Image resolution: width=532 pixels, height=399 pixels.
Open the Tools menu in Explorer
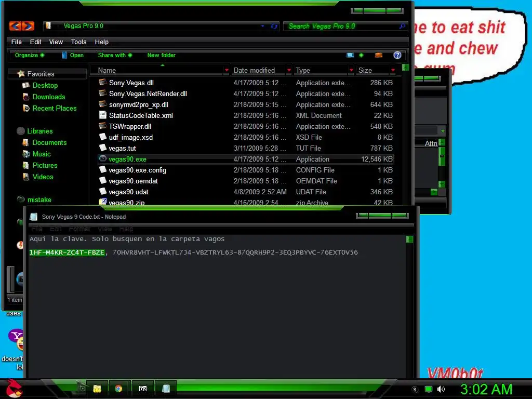79,42
